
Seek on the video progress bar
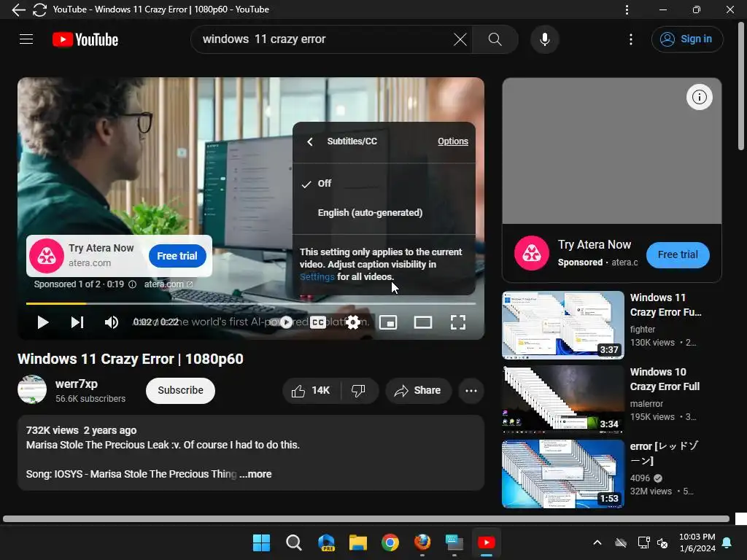251,303
